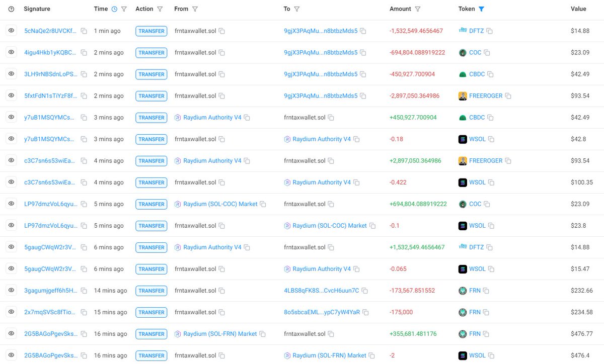Open the To column filter

[x=297, y=9]
